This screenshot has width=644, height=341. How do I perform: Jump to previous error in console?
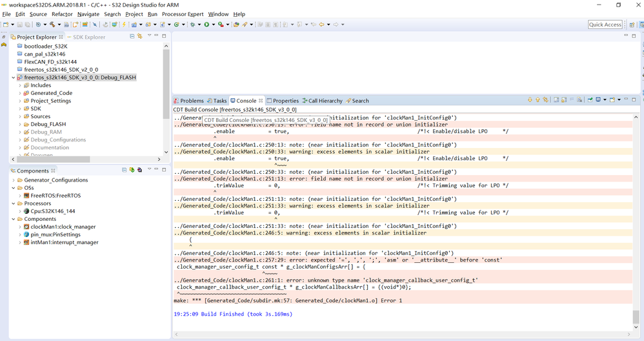point(538,100)
